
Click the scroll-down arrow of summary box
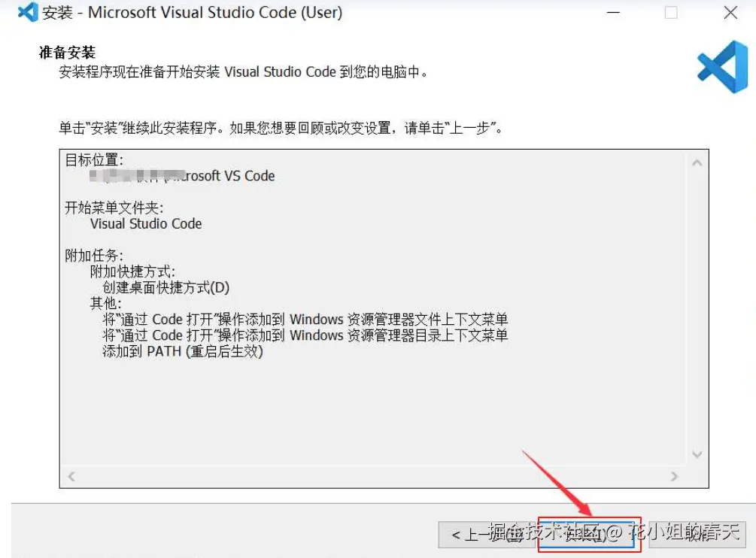pyautogui.click(x=697, y=454)
